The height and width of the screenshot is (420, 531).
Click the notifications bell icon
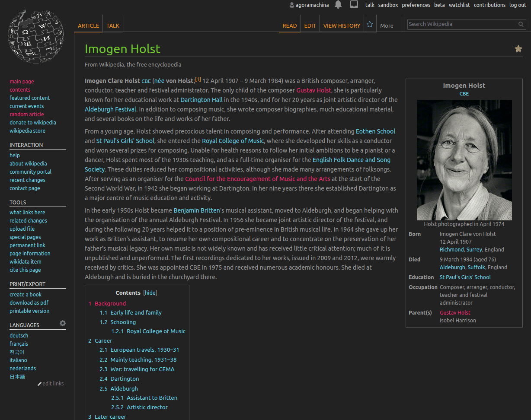[x=338, y=5]
